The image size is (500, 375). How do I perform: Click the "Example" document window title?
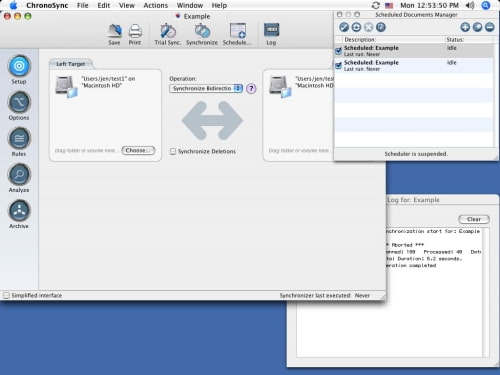click(197, 16)
